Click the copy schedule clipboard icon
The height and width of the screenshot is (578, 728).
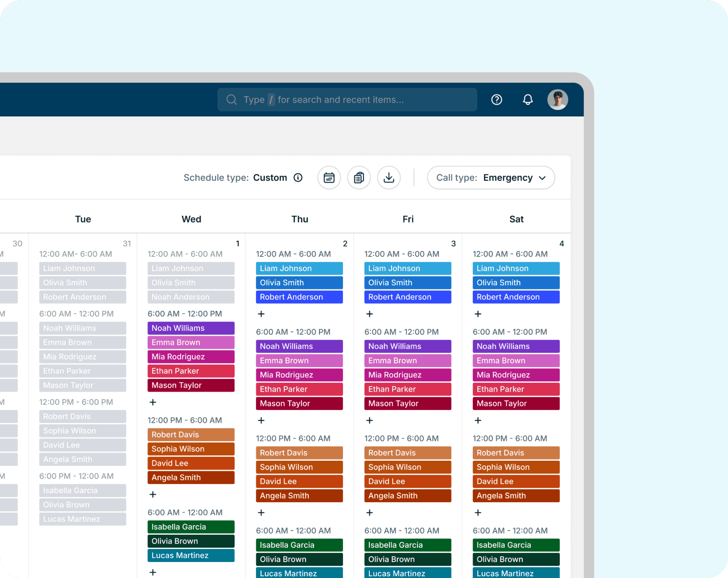(359, 178)
